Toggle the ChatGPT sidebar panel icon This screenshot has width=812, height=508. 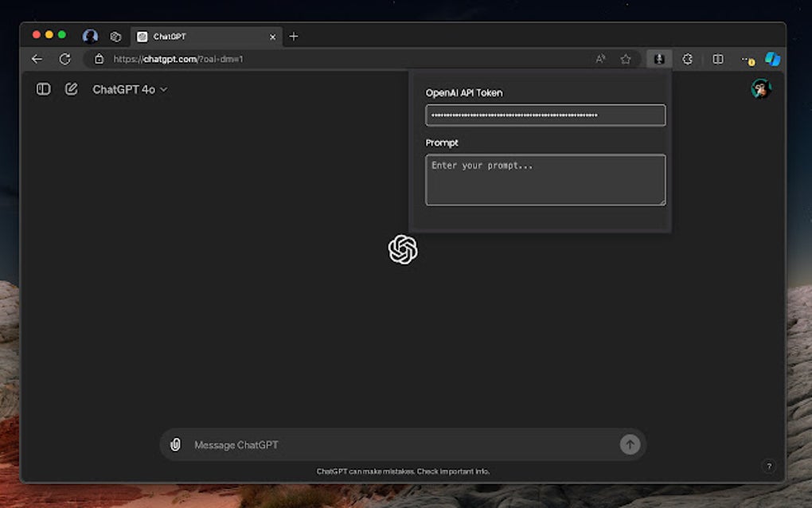pyautogui.click(x=44, y=89)
